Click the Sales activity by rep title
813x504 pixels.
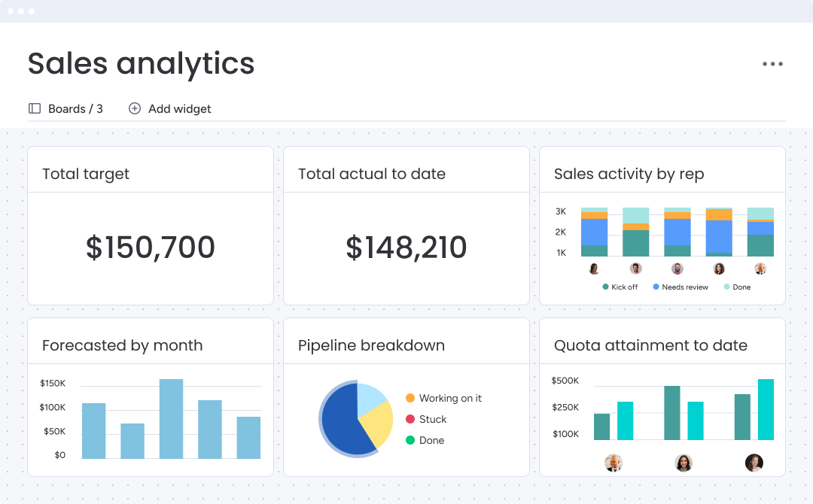629,174
